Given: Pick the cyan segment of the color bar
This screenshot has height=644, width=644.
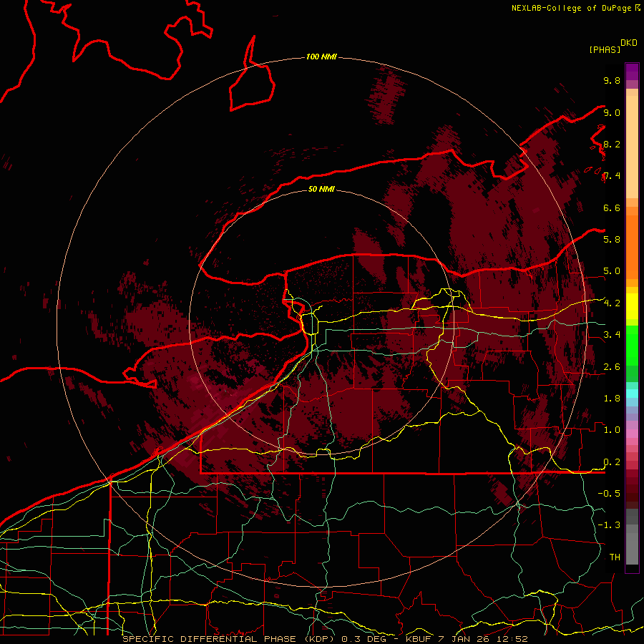Looking at the screenshot, I should coord(632,394).
